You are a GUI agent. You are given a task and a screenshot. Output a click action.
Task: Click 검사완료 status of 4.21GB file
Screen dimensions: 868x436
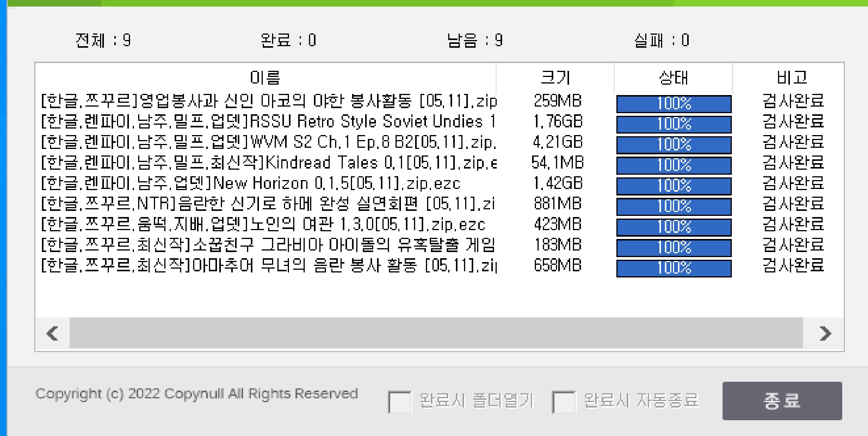point(793,142)
